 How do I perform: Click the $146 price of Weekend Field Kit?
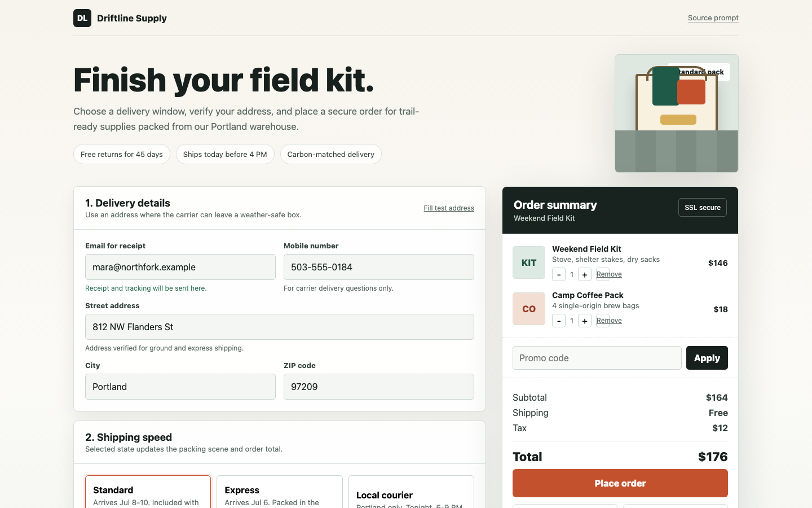pyautogui.click(x=718, y=263)
